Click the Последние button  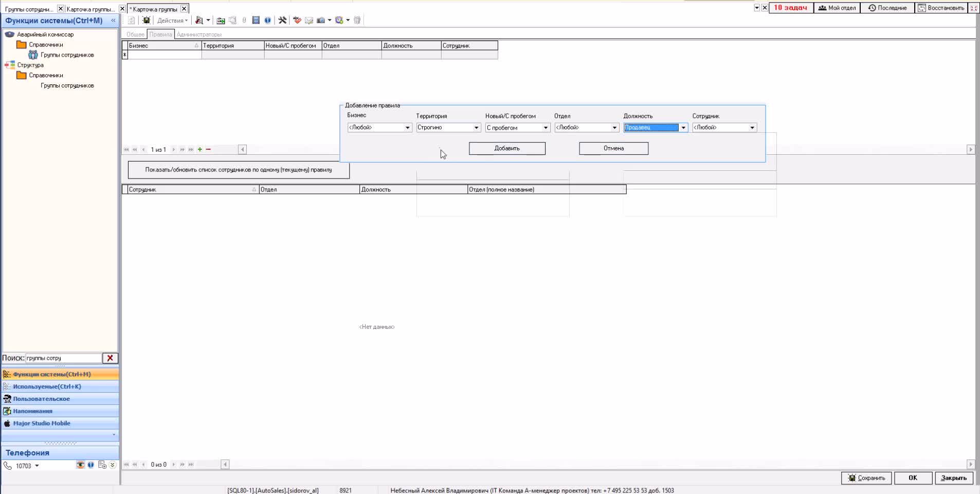coord(887,8)
